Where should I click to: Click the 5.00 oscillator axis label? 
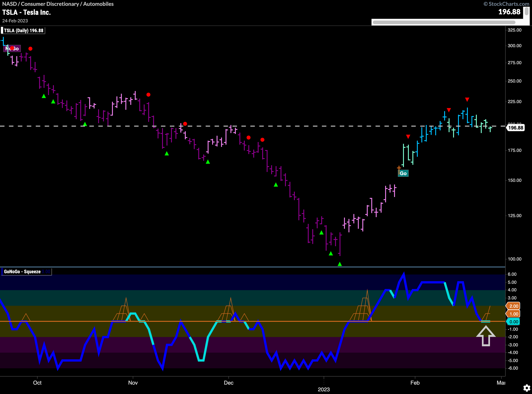coord(512,282)
